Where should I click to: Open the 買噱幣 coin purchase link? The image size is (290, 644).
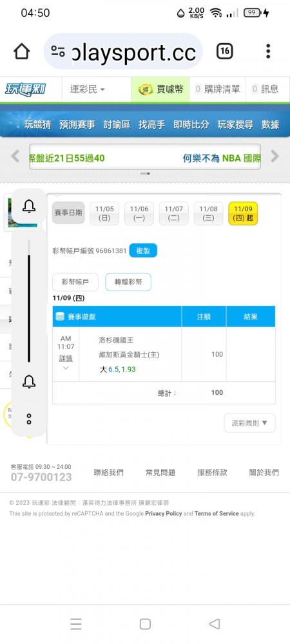click(x=160, y=89)
